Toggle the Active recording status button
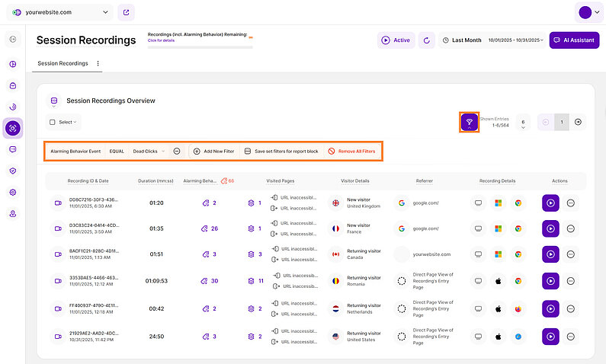The width and height of the screenshot is (606, 364). [396, 40]
